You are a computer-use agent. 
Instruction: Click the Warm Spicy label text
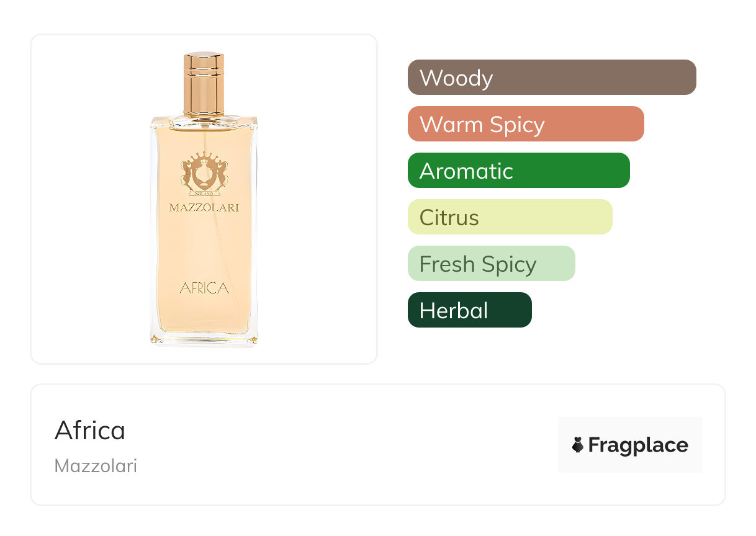point(482,125)
